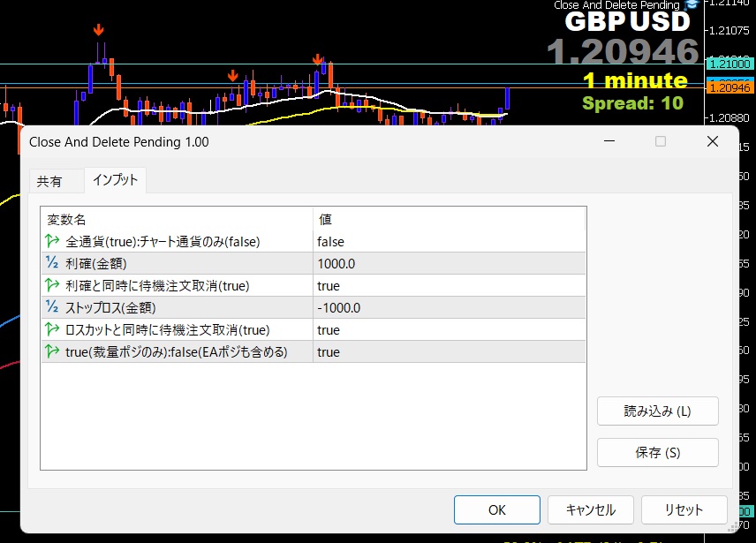Click the OK button
This screenshot has width=756, height=543.
pos(496,509)
